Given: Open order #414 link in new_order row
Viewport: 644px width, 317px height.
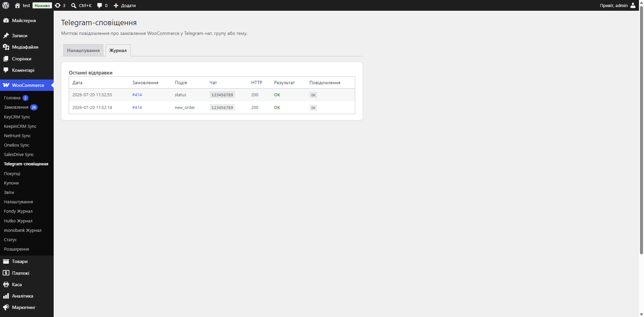Looking at the screenshot, I should point(137,108).
